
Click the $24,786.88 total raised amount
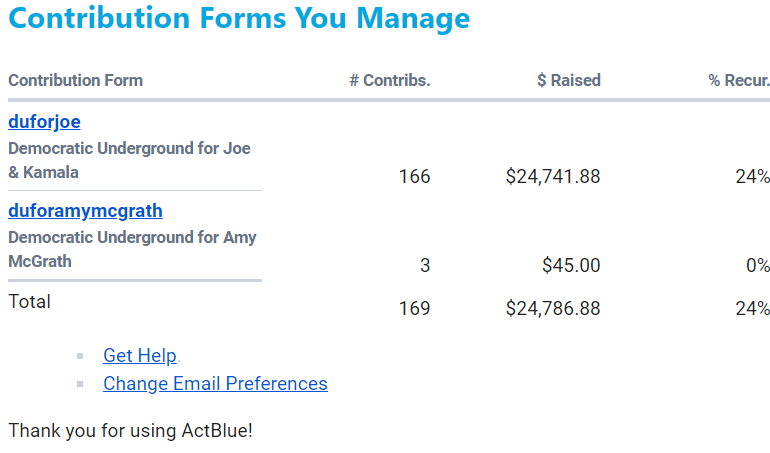[x=553, y=309]
